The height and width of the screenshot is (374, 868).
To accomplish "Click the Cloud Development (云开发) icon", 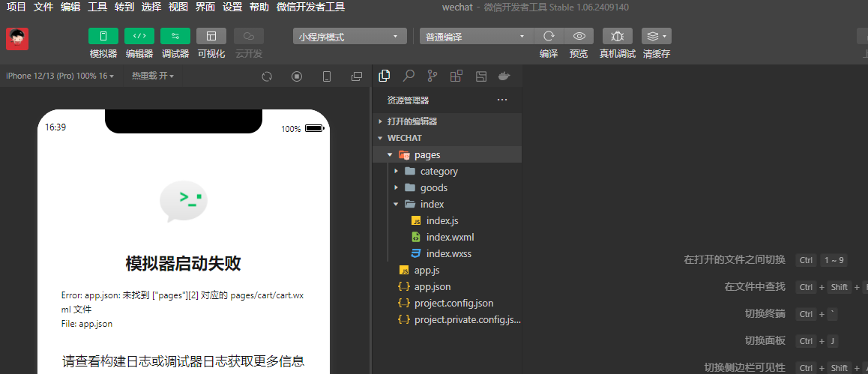I will pyautogui.click(x=249, y=36).
